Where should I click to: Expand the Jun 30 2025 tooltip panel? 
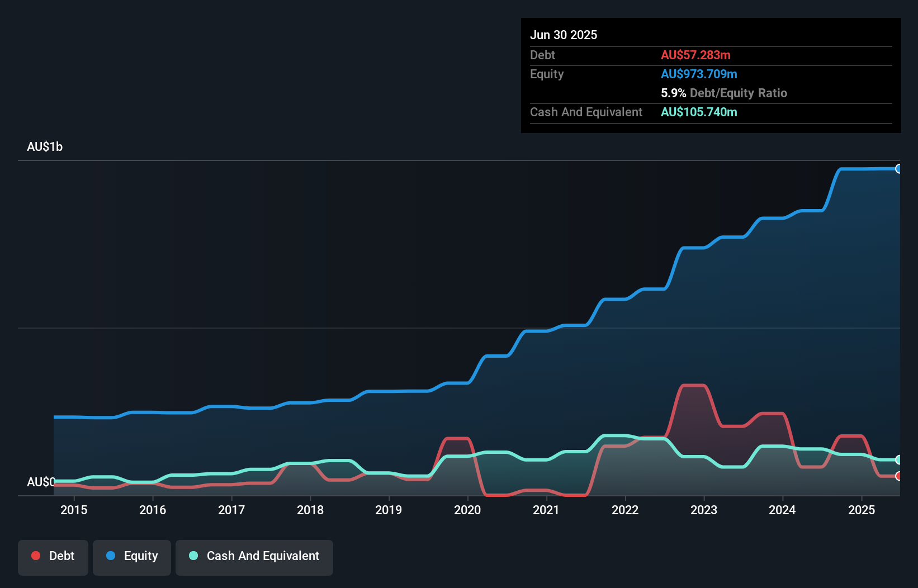[x=564, y=35]
